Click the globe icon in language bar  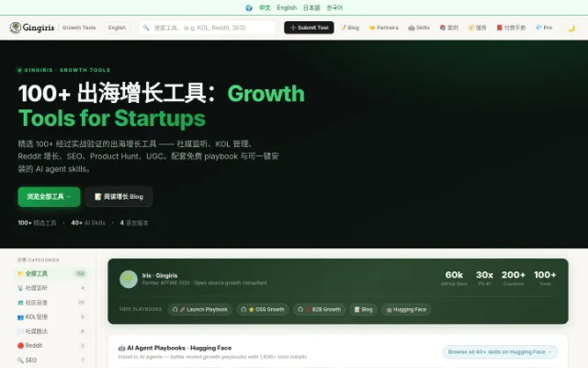pos(249,8)
